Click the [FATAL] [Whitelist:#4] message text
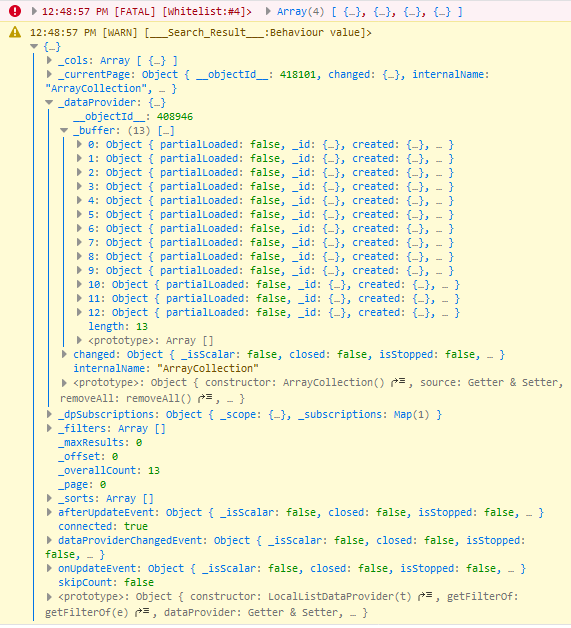Viewport: 571px width, 628px height. (183, 12)
